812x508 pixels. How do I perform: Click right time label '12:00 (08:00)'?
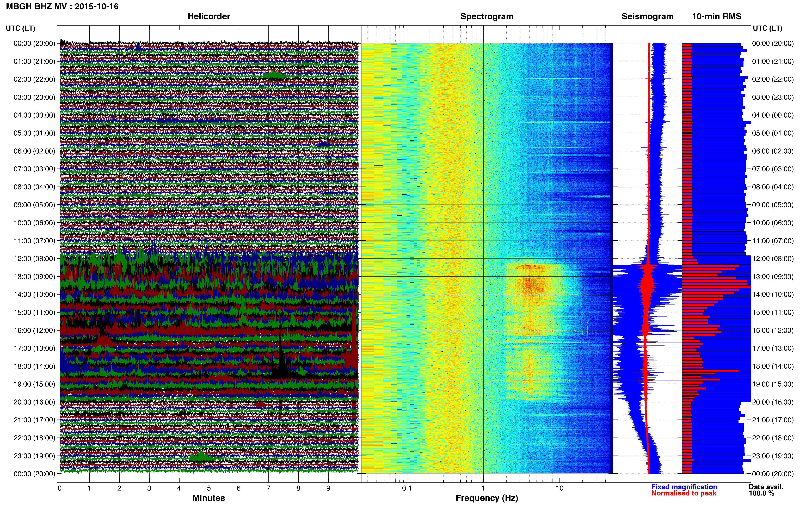(773, 259)
